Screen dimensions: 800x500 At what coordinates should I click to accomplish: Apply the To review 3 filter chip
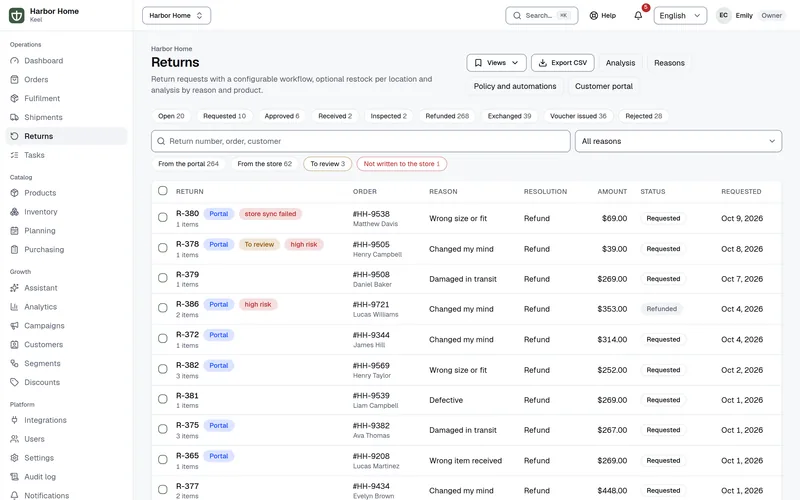pos(328,164)
